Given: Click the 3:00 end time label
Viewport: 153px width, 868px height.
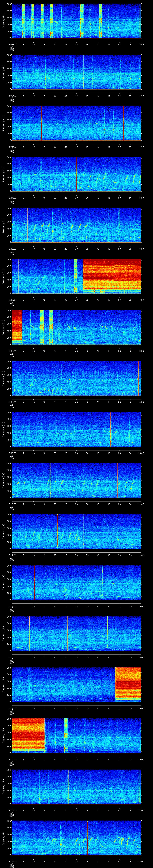Looking at the screenshot, I should click(x=141, y=96).
